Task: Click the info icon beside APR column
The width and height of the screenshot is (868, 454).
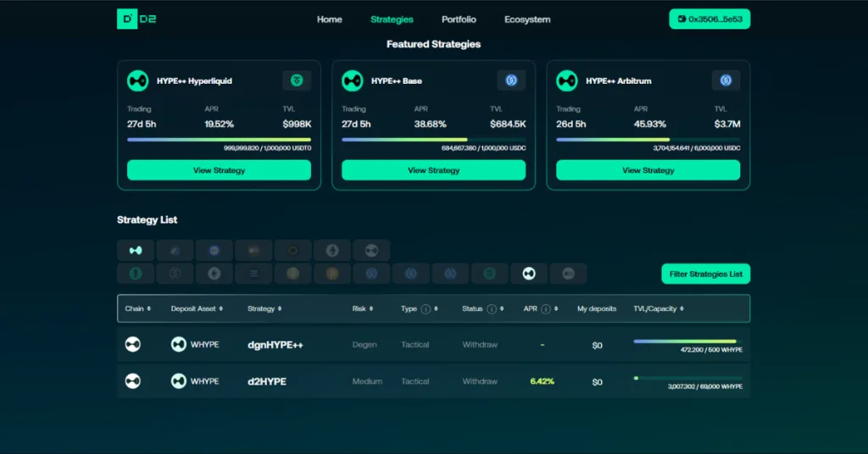Action: [546, 309]
